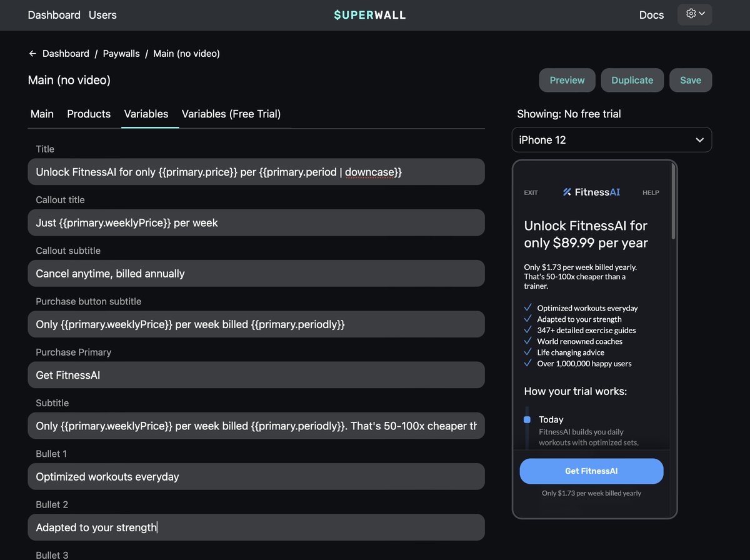Click the Paywalls breadcrumb link
750x560 pixels.
[121, 53]
